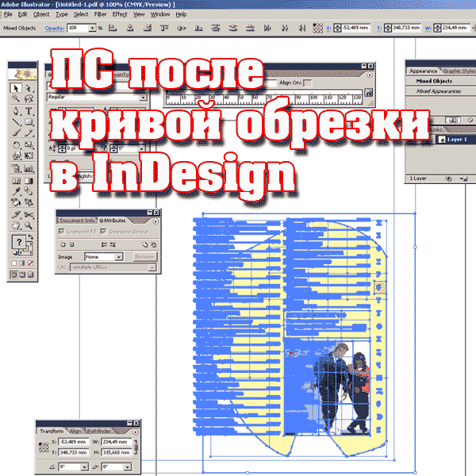
Task: Activate the Rotate tool
Action: coord(16,145)
